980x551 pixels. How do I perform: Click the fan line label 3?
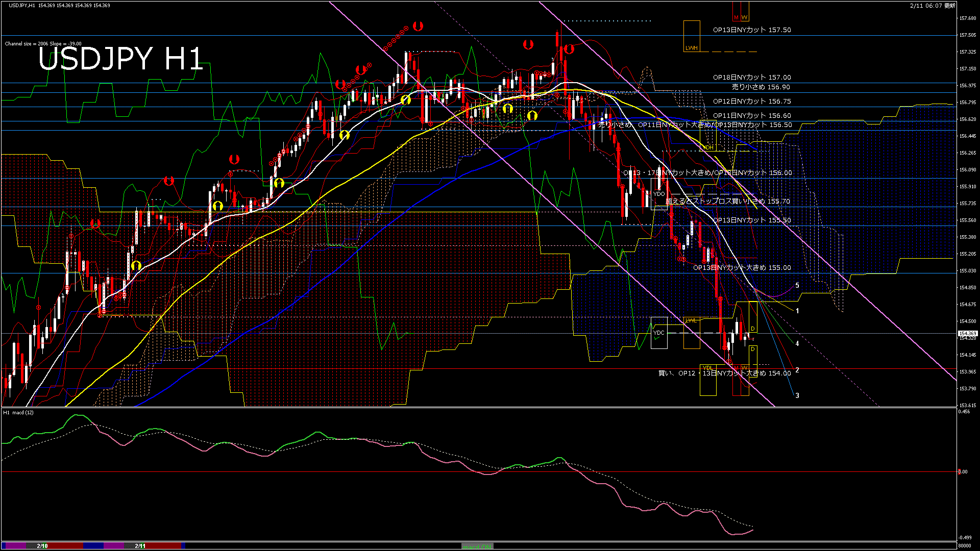point(797,396)
